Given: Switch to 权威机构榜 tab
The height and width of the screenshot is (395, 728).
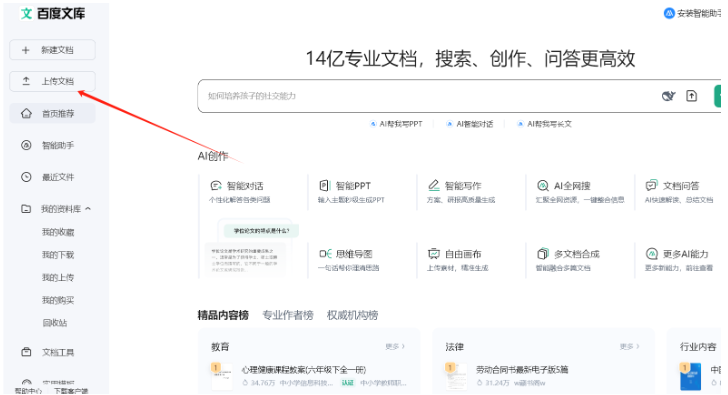Looking at the screenshot, I should point(352,315).
